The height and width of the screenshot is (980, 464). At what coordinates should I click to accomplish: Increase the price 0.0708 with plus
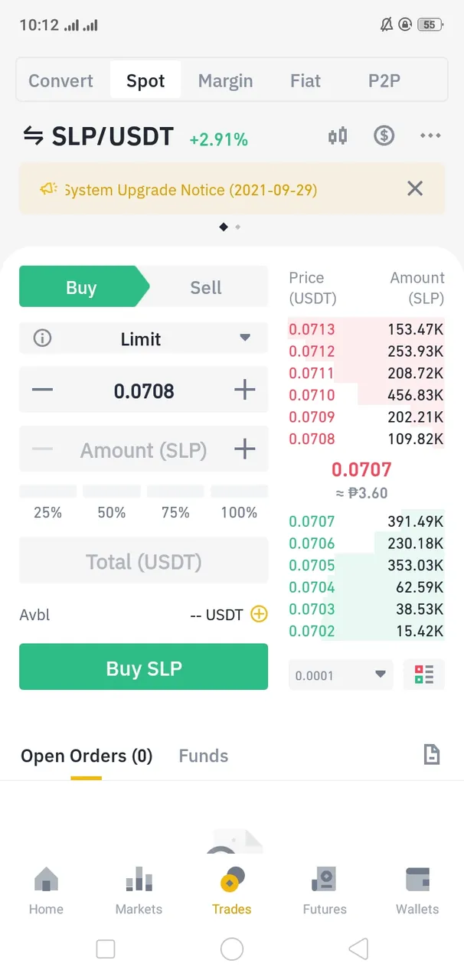click(x=244, y=390)
